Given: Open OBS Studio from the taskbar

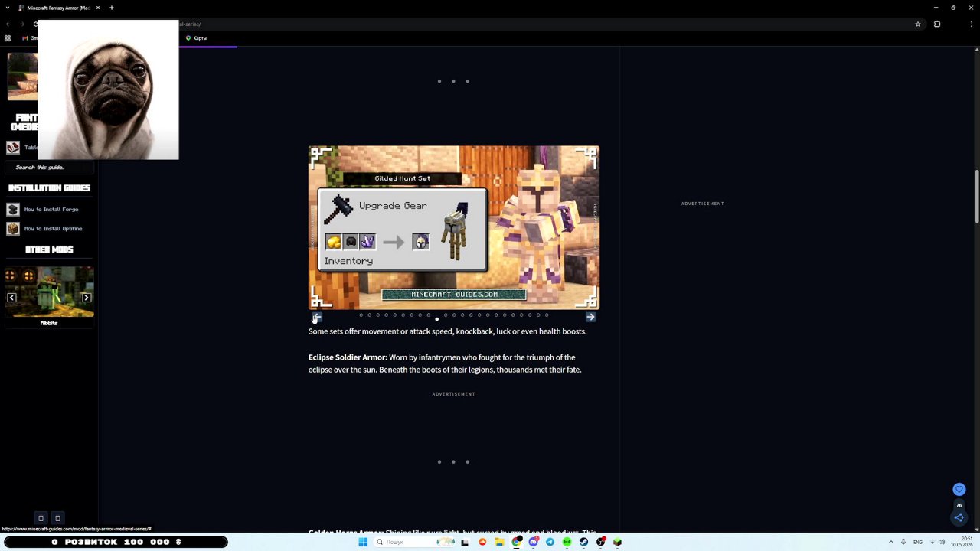Looking at the screenshot, I should click(600, 542).
